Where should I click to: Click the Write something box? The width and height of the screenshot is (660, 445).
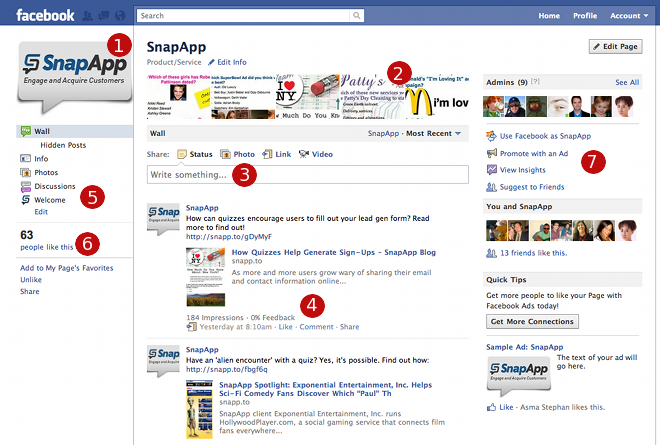click(x=308, y=174)
